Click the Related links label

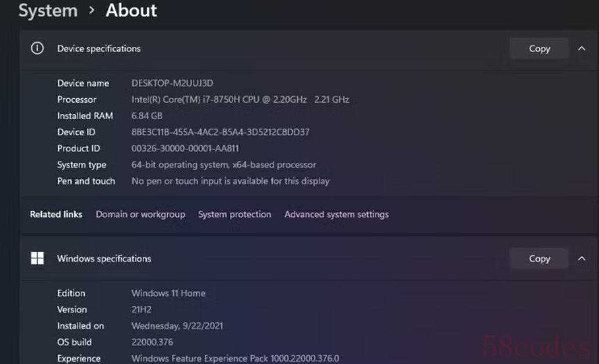click(56, 215)
